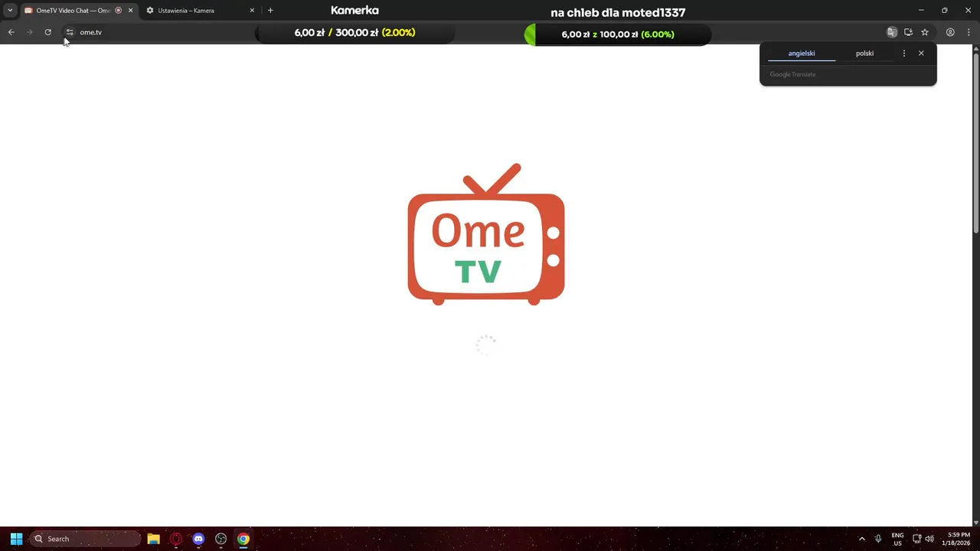Reload the ome.tv page

point(47,32)
